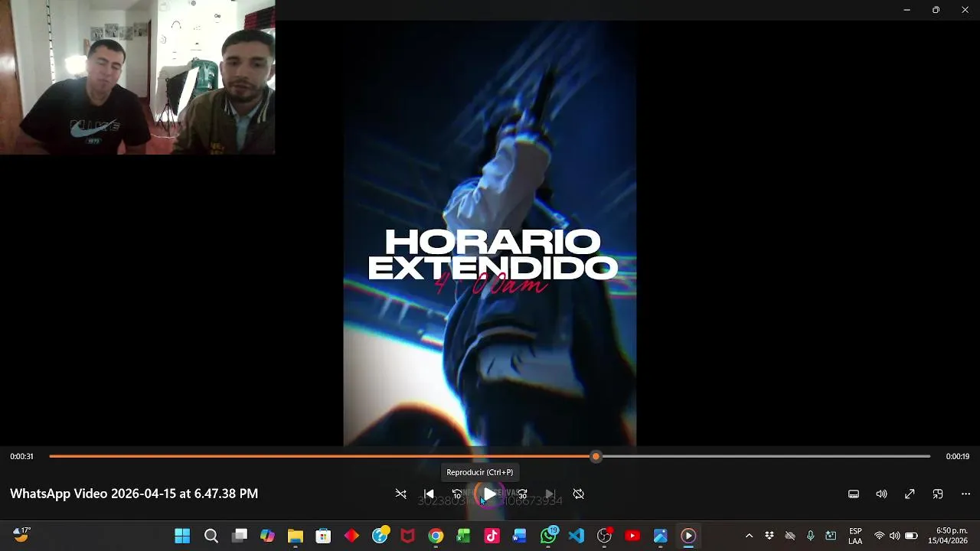Open TikTok from the taskbar

pyautogui.click(x=492, y=536)
